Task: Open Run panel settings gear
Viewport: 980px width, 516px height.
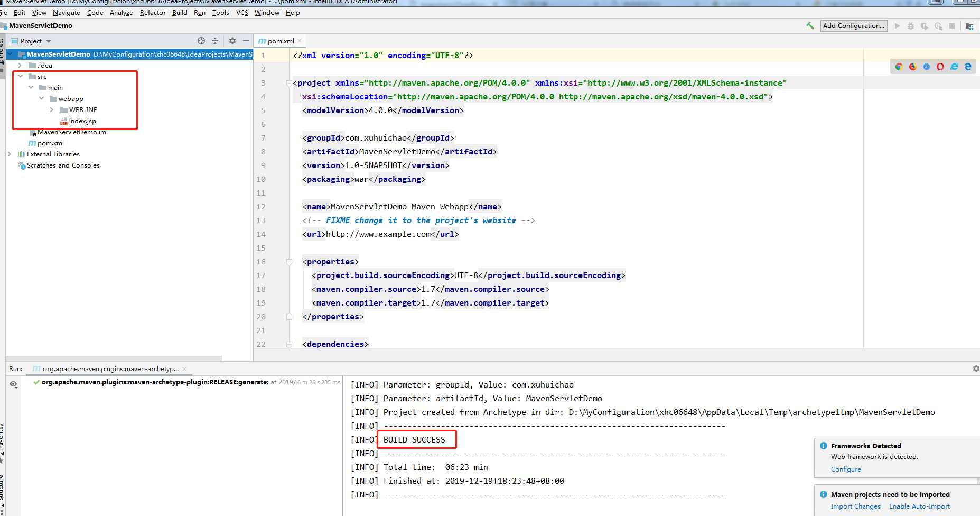Action: 976,368
